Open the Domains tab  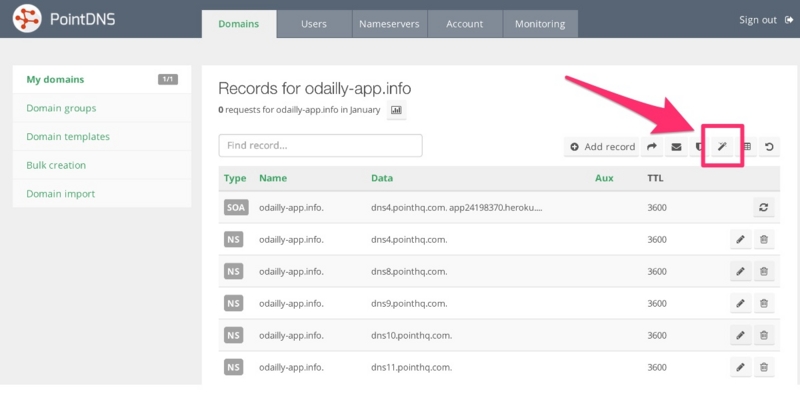[239, 24]
